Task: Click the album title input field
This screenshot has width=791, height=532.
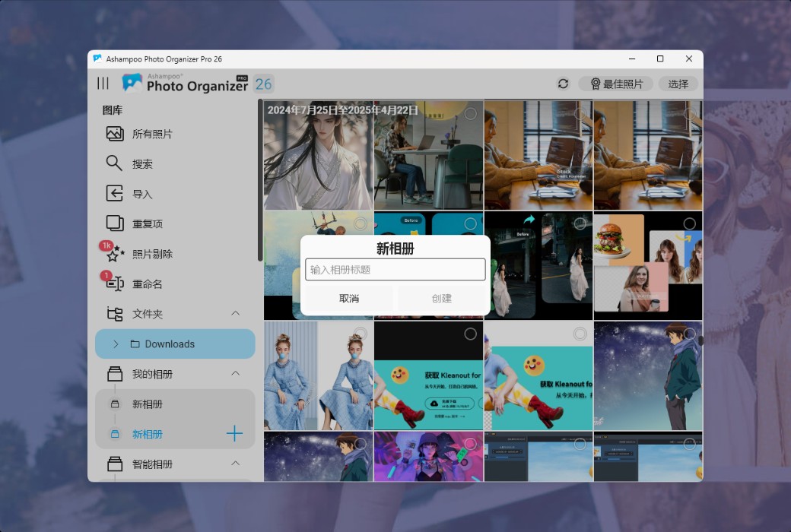Action: (395, 269)
